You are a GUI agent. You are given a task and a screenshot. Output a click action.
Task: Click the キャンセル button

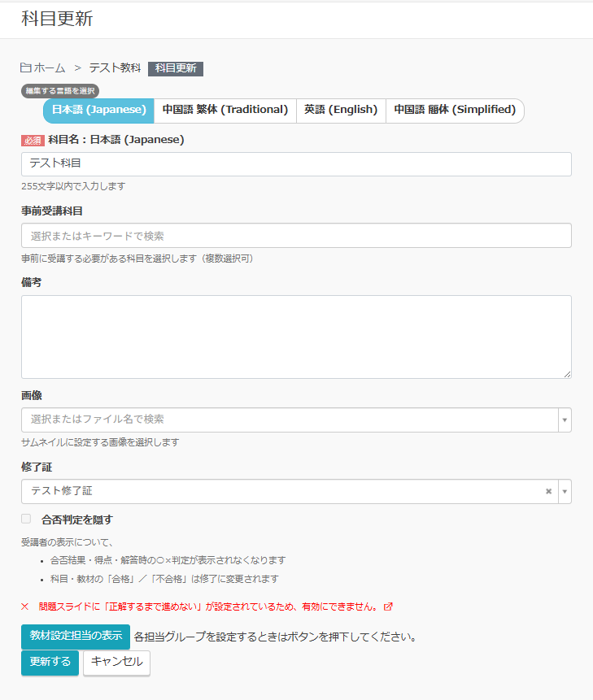pyautogui.click(x=116, y=662)
